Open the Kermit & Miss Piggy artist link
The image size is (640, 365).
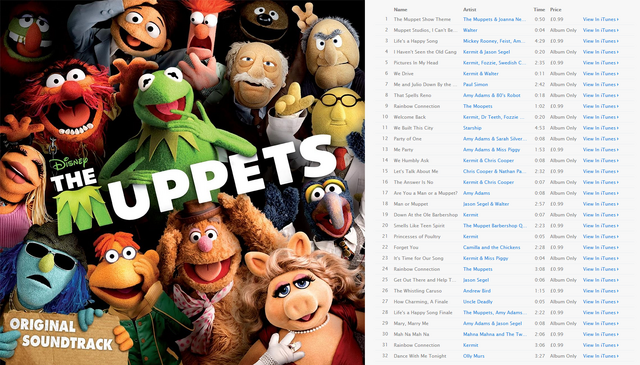(486, 258)
